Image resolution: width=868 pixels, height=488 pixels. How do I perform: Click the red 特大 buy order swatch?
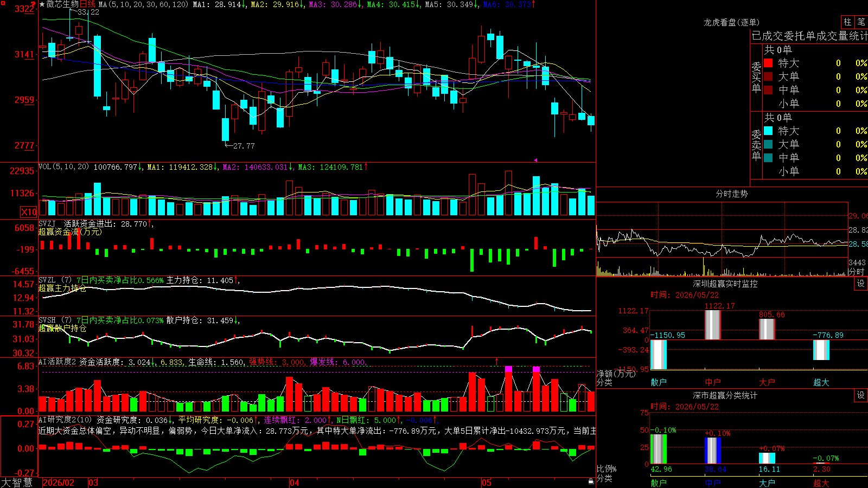(768, 63)
